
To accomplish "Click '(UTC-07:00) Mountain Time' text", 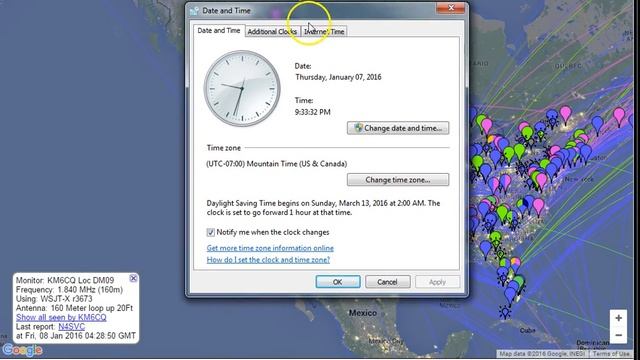I will tap(277, 164).
